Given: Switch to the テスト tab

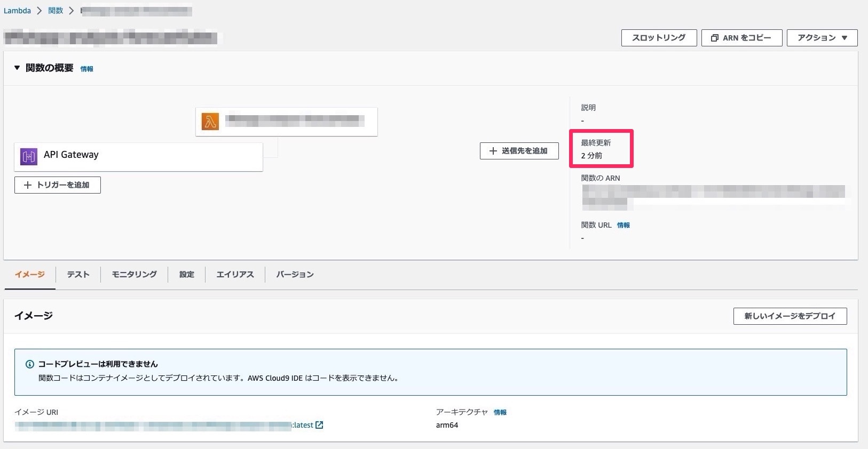Looking at the screenshot, I should (78, 274).
